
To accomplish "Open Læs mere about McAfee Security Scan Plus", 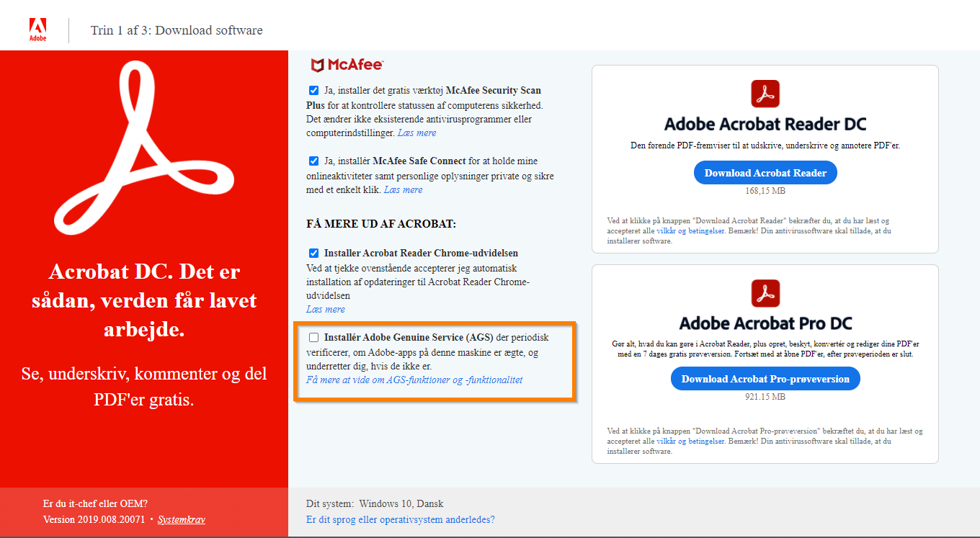I will (x=416, y=132).
